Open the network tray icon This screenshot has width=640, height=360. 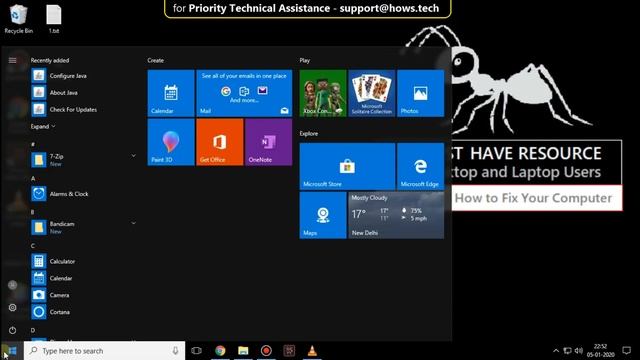click(x=567, y=351)
